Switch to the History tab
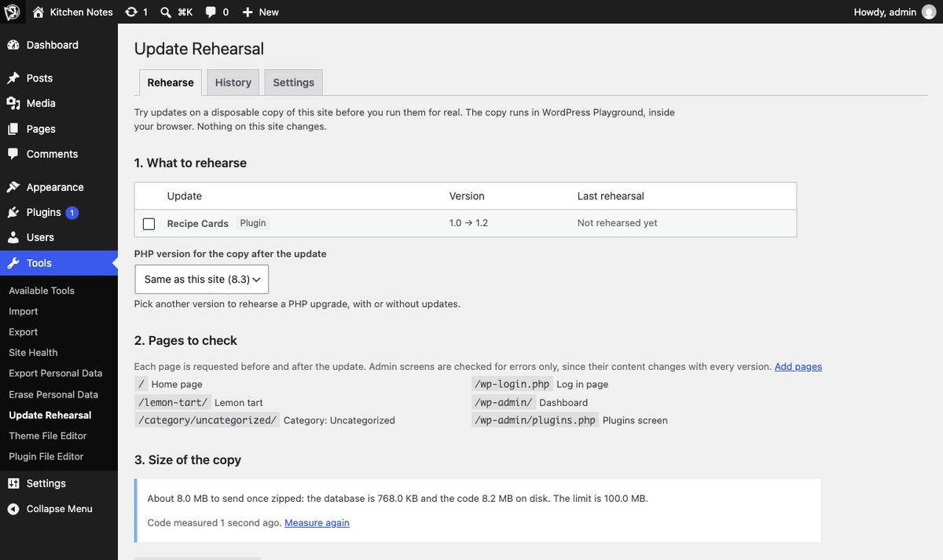 point(233,82)
